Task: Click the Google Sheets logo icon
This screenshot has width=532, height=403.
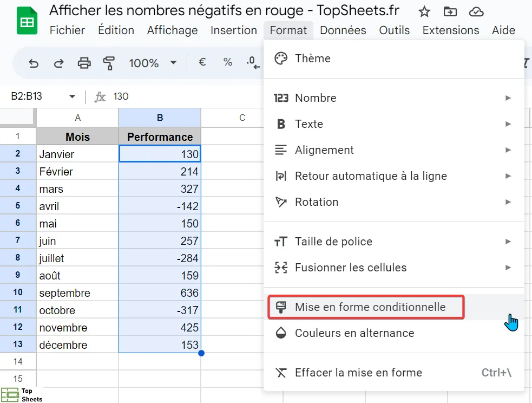Action: click(x=27, y=21)
